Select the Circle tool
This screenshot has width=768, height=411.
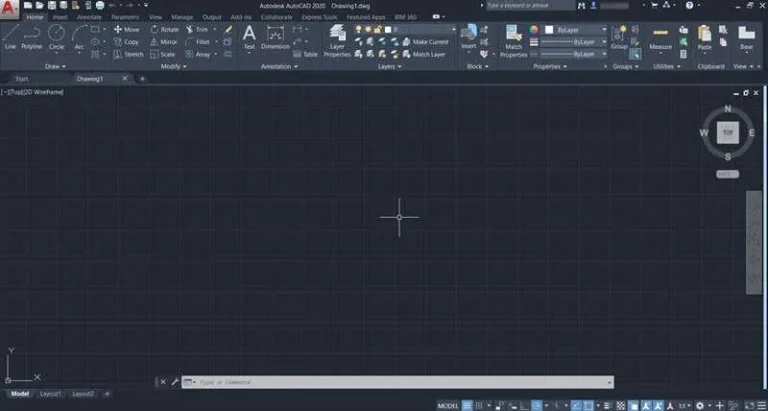(56, 37)
